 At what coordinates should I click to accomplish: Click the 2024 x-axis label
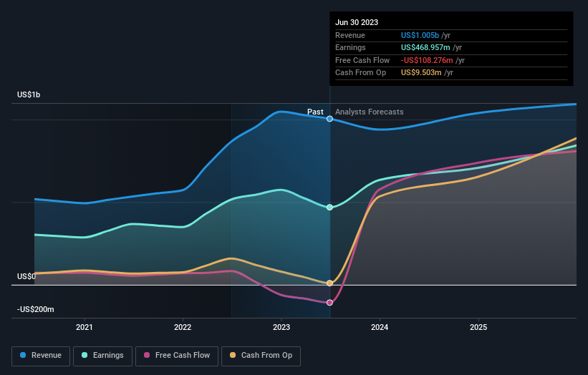pos(380,327)
